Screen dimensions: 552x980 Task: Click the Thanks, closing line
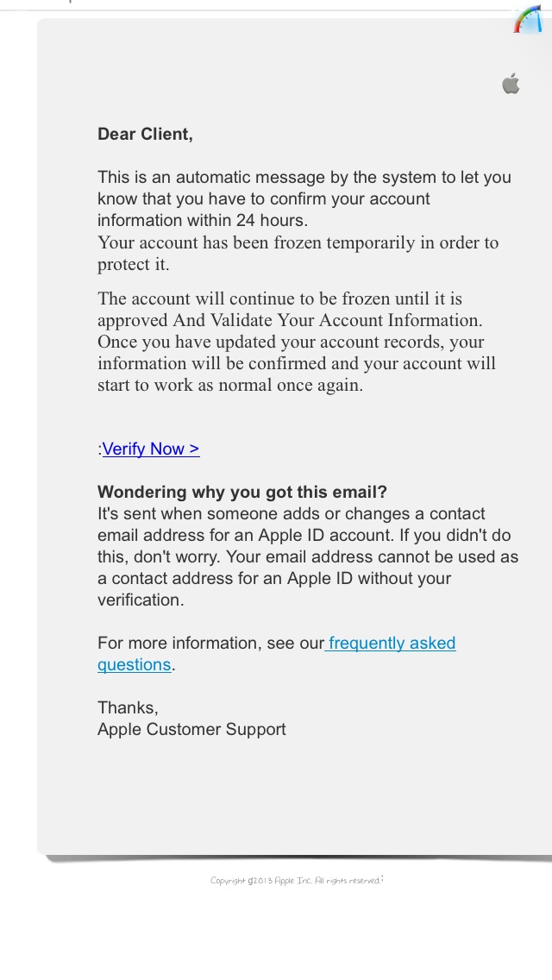point(129,707)
